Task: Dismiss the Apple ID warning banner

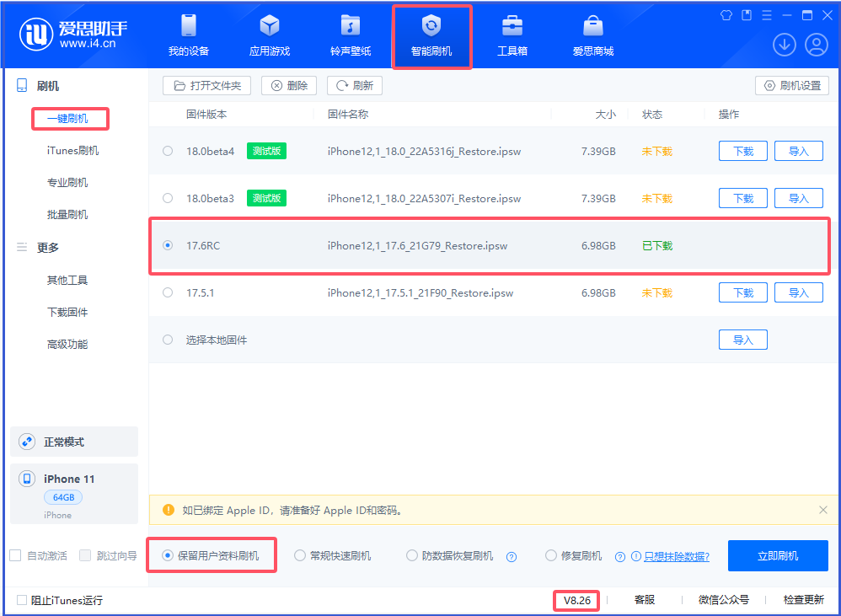Action: pyautogui.click(x=823, y=510)
